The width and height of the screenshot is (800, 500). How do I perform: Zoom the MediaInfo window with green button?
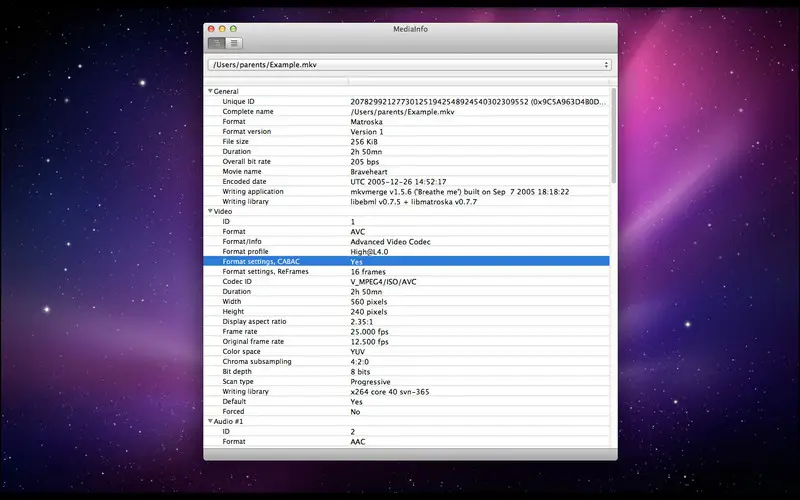pyautogui.click(x=233, y=29)
